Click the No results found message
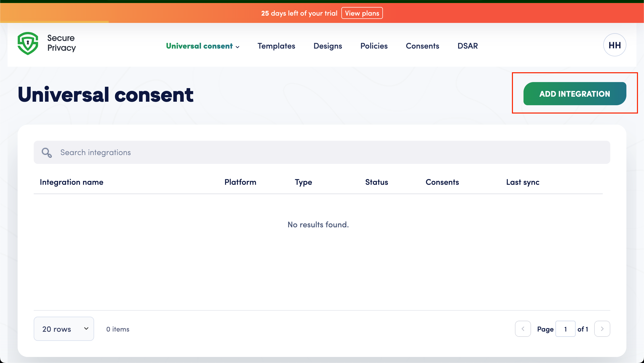The width and height of the screenshot is (644, 363). pos(318,224)
